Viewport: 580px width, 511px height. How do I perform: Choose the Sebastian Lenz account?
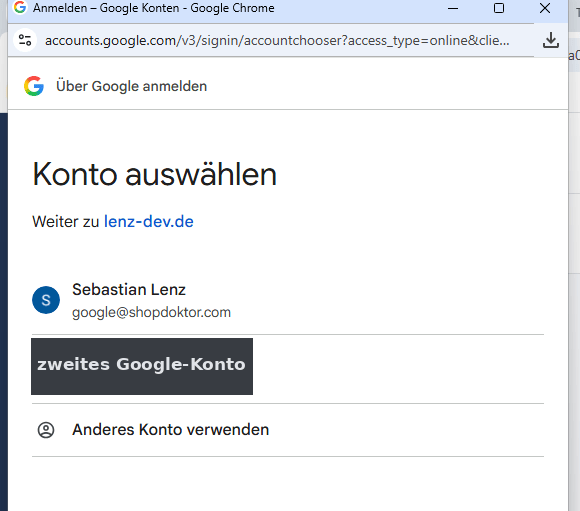click(288, 300)
